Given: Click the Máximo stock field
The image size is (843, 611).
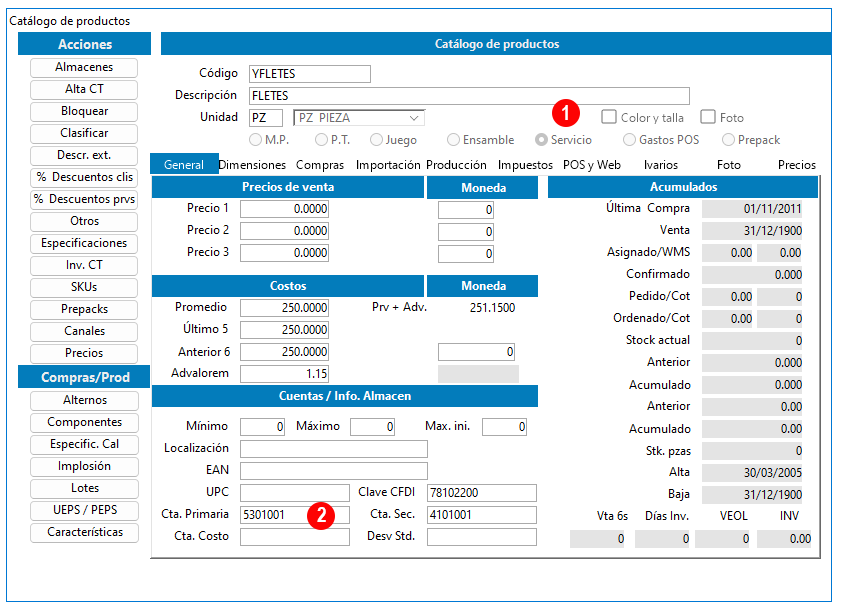Looking at the screenshot, I should tap(373, 427).
